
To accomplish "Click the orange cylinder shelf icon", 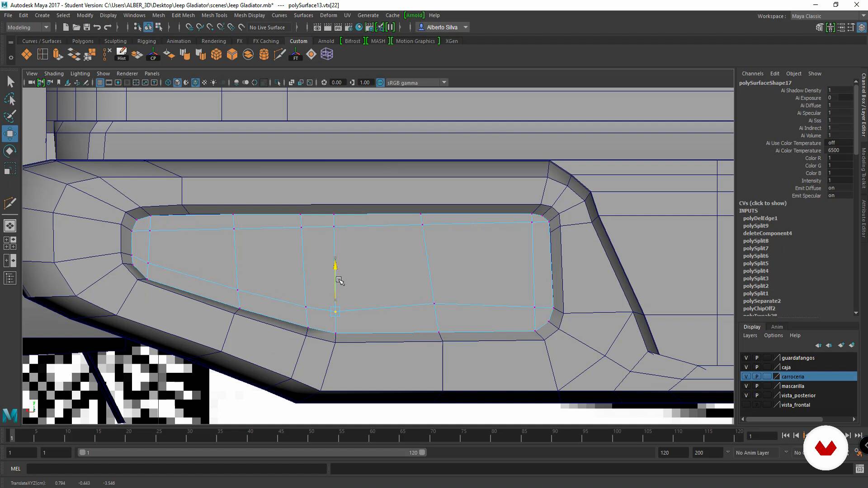I will pos(264,55).
